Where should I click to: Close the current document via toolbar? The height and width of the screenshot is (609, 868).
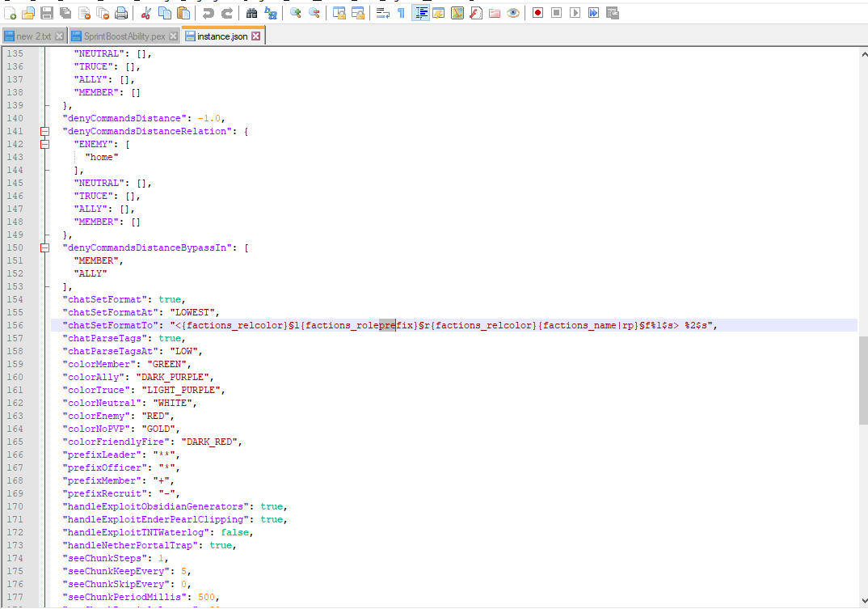pos(84,13)
